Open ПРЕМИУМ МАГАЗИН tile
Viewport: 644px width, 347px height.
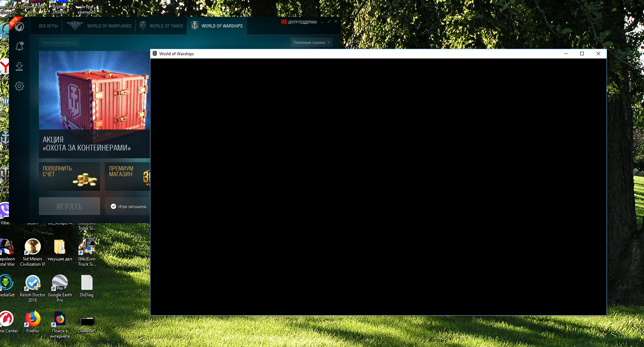point(128,176)
